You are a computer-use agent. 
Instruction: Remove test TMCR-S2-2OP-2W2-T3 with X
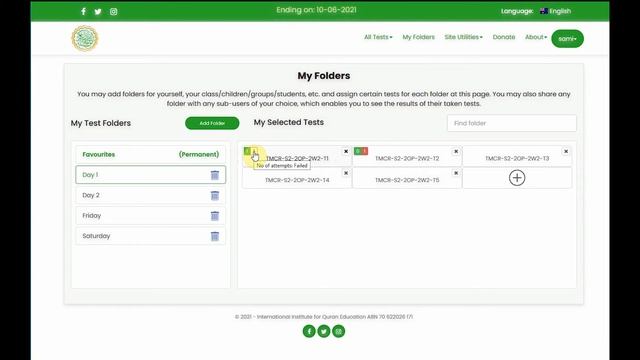pyautogui.click(x=566, y=151)
